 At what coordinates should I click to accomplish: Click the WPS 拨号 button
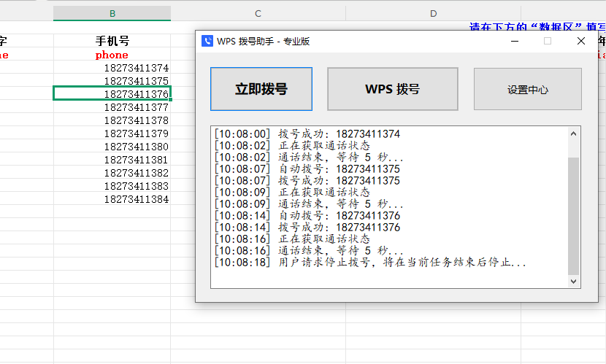(393, 89)
